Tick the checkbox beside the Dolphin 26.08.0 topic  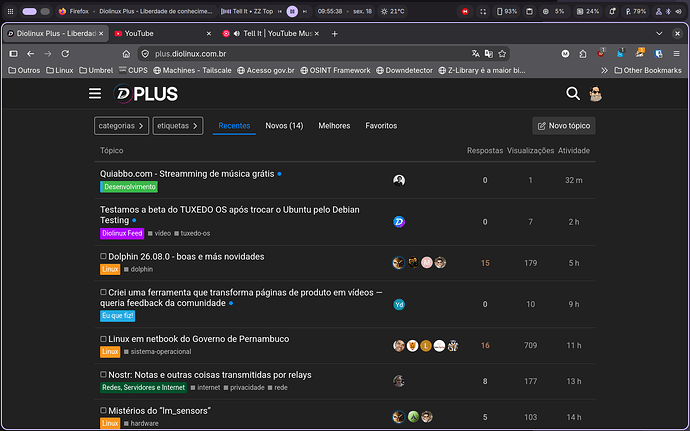[103, 256]
